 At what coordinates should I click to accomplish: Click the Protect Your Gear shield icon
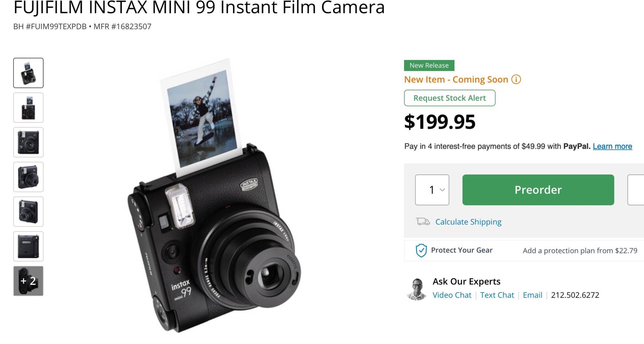(421, 250)
